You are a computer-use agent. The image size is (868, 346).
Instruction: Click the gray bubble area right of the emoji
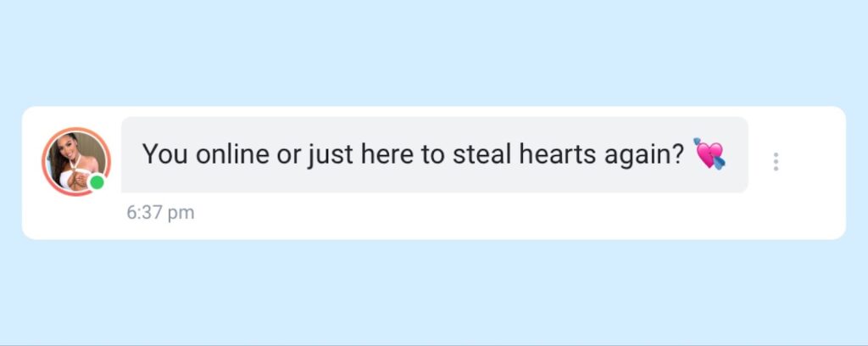click(x=737, y=155)
